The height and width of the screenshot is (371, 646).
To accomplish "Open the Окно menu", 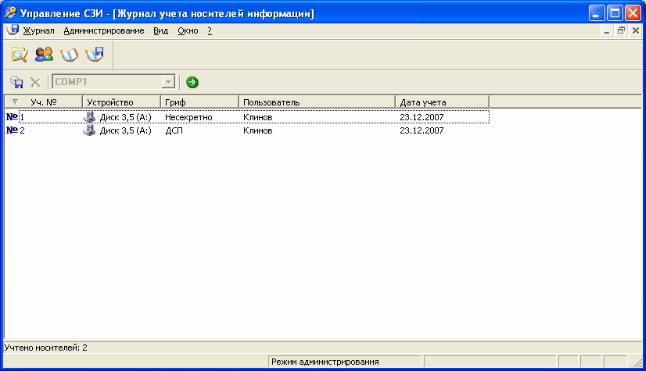I will (188, 31).
